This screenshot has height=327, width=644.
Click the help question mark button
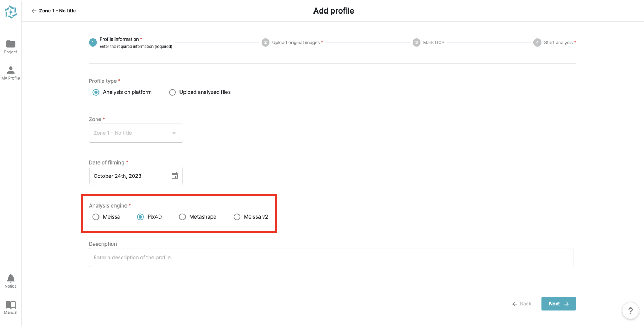click(630, 311)
